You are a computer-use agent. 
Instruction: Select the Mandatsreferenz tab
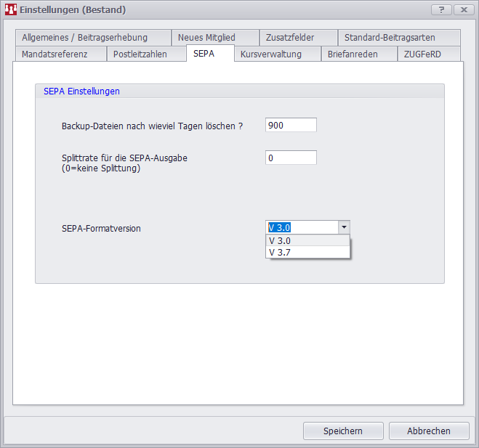tap(55, 54)
